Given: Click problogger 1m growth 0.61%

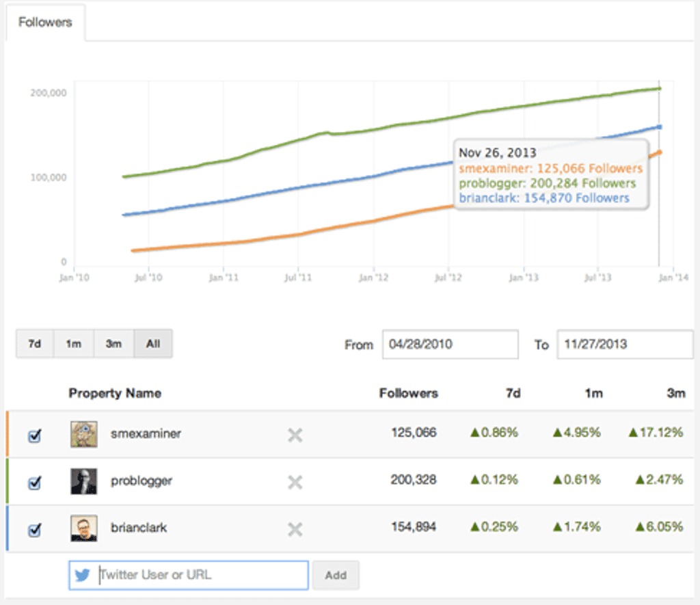Looking at the screenshot, I should click(577, 480).
